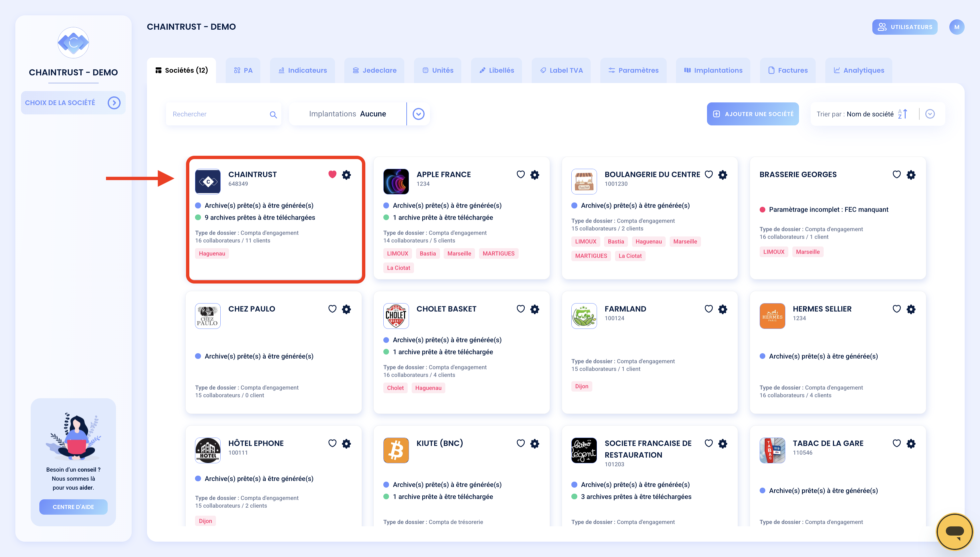This screenshot has width=980, height=557.
Task: Open settings gear for CHOLET BASKET
Action: pos(534,309)
